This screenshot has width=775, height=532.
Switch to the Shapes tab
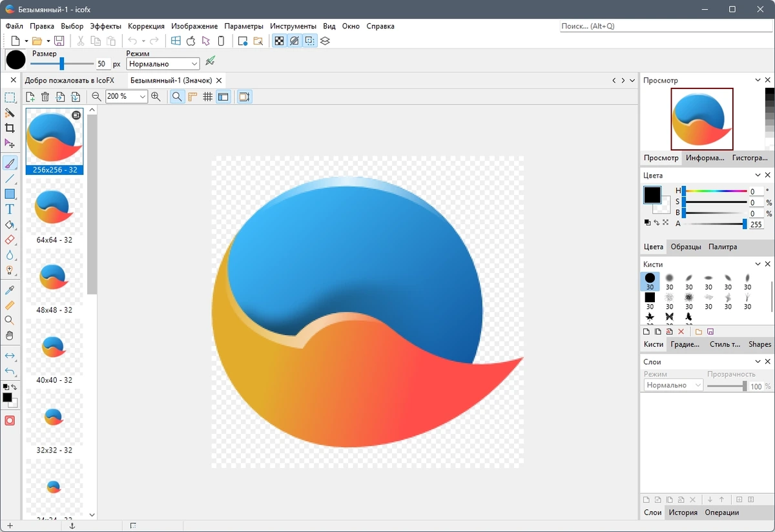(759, 344)
